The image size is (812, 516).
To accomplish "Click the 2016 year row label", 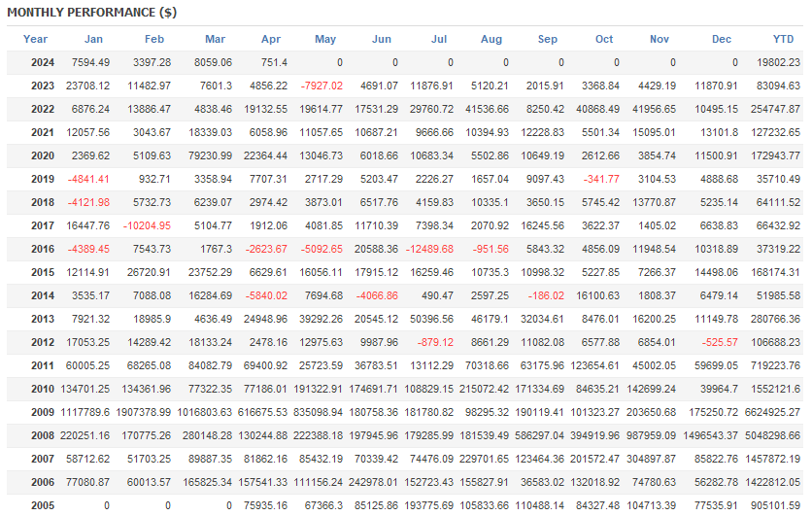I will tap(43, 249).
